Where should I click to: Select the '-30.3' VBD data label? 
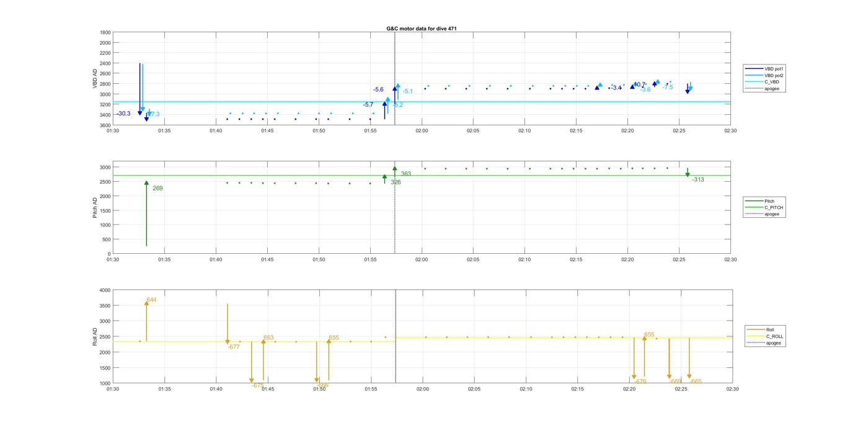tap(123, 114)
